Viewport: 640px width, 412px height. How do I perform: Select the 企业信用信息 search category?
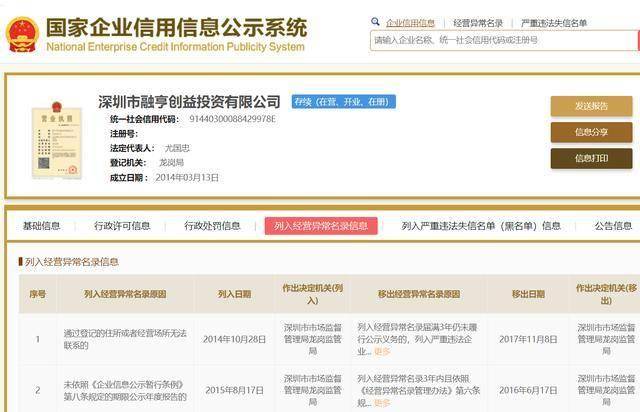[410, 23]
